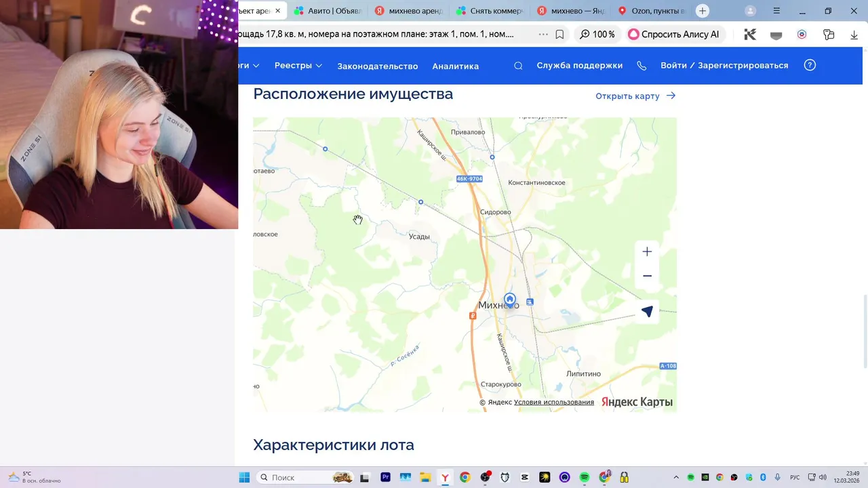The height and width of the screenshot is (488, 868).
Task: Click the Константиновское label on map
Action: pos(536,183)
